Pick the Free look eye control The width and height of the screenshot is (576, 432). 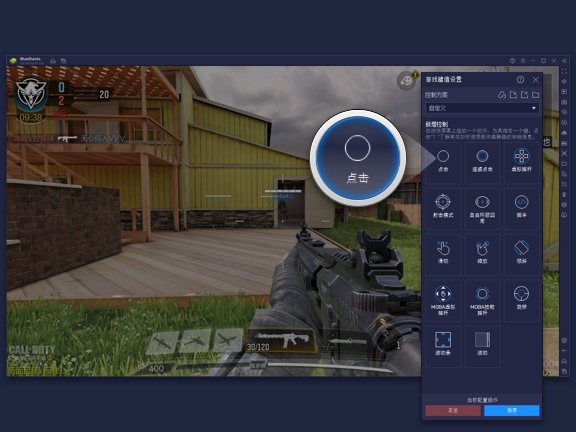pos(482,208)
